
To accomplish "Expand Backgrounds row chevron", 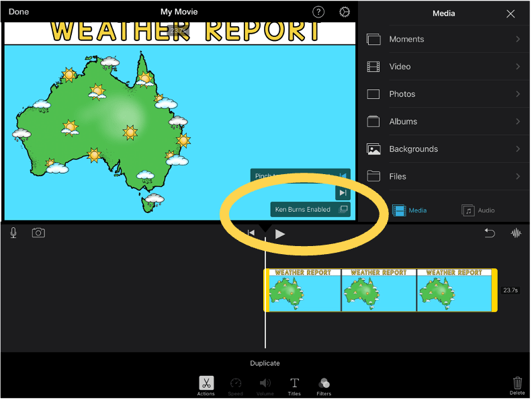I will (518, 149).
